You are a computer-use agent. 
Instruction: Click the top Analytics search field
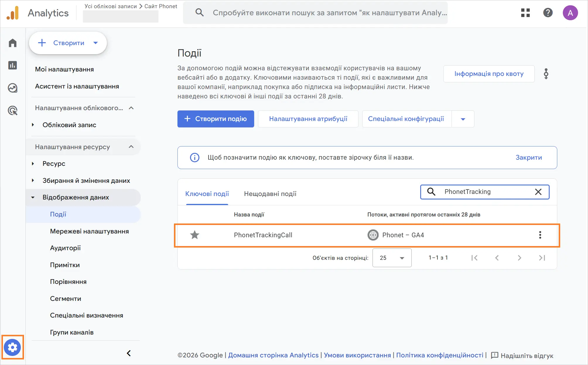329,13
